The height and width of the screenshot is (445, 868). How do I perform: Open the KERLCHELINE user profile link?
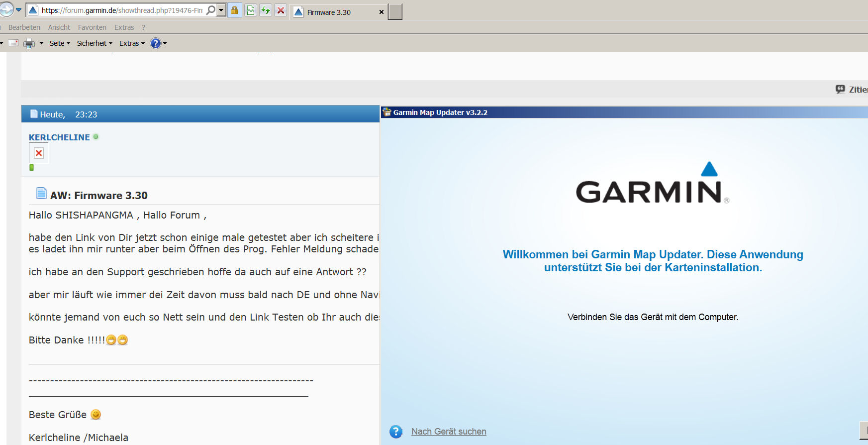pos(59,137)
